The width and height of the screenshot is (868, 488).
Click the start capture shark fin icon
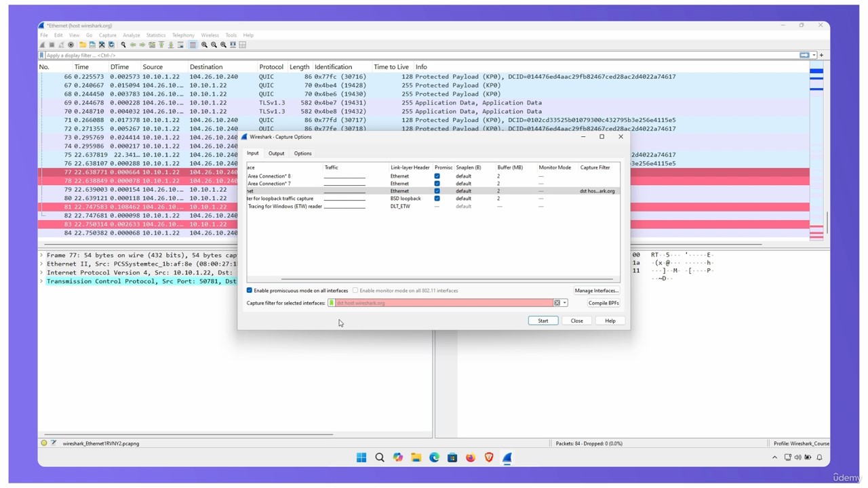click(42, 45)
